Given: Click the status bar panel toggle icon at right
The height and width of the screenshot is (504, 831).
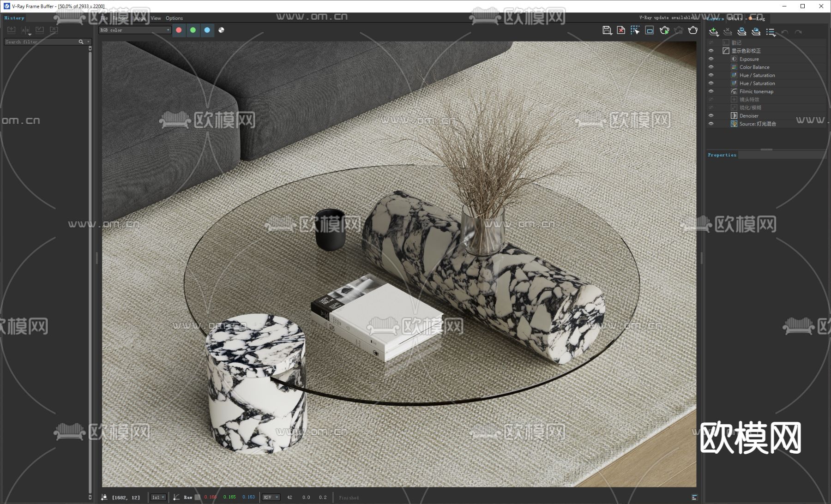Looking at the screenshot, I should pyautogui.click(x=694, y=497).
